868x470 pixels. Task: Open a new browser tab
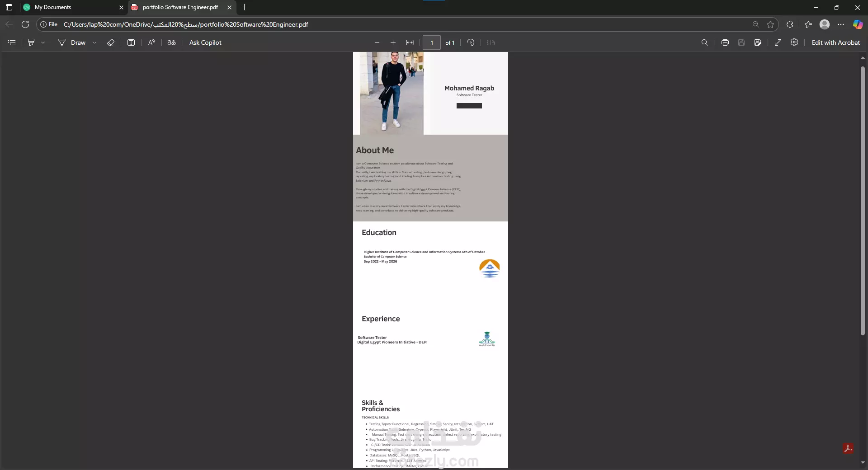click(x=245, y=7)
